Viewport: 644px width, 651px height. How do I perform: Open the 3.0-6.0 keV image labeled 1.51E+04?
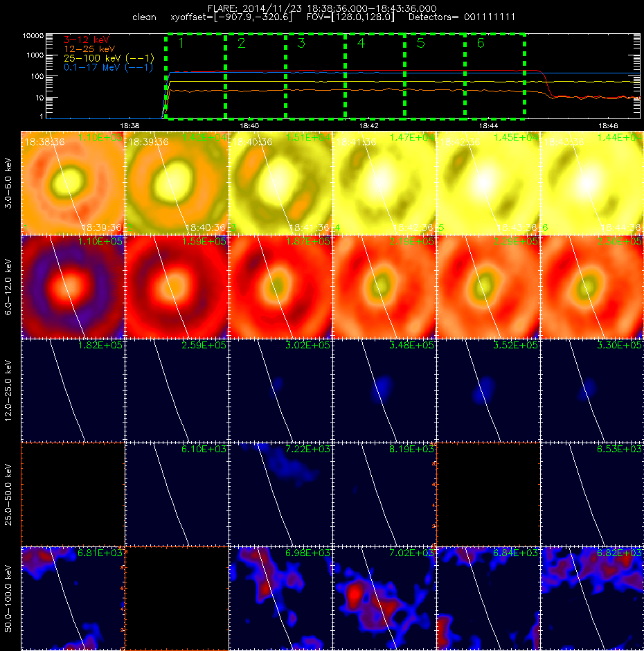pyautogui.click(x=280, y=183)
